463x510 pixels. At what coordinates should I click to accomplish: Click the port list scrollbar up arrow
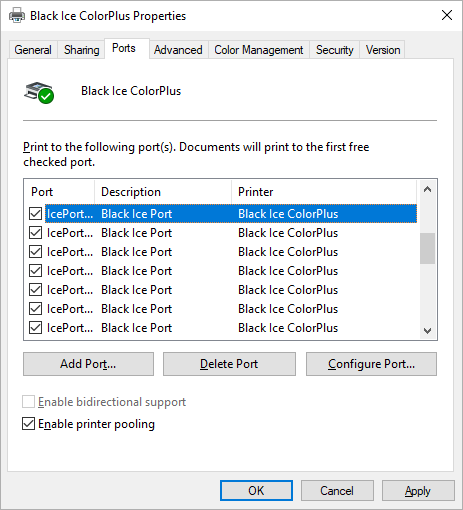pyautogui.click(x=427, y=190)
